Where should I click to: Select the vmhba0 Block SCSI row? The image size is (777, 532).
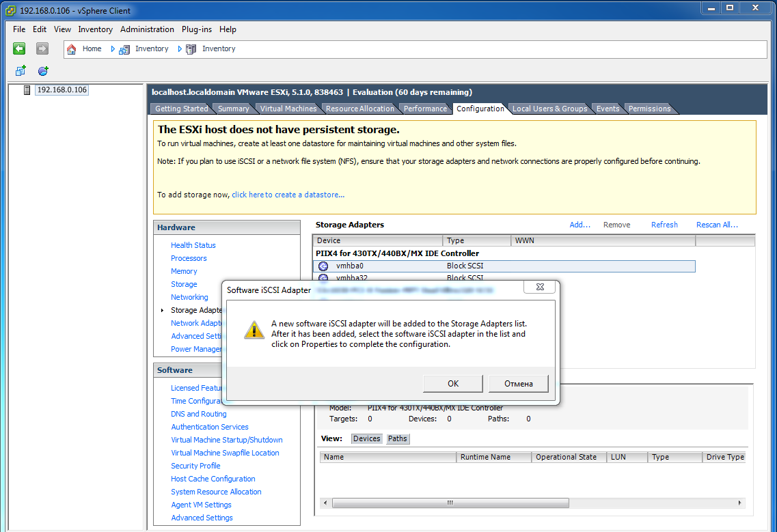point(504,266)
